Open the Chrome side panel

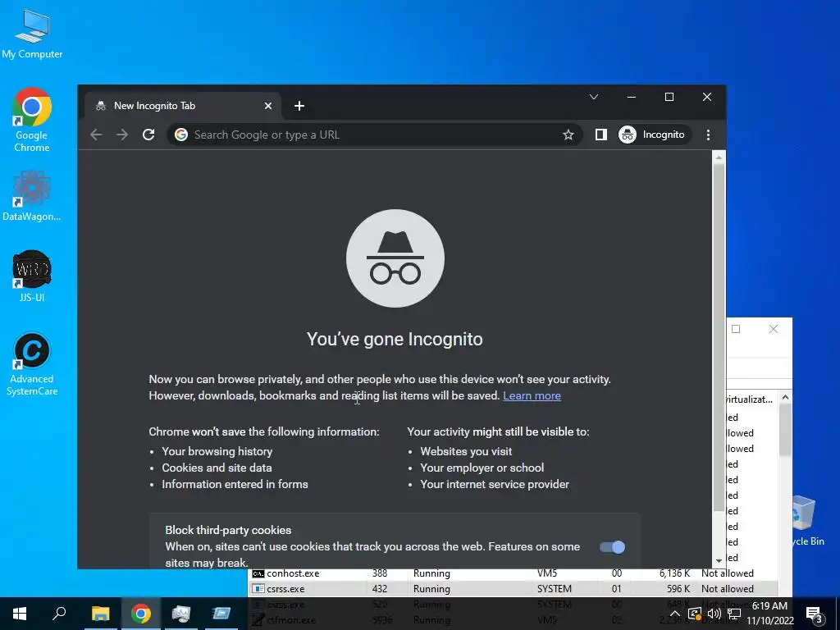tap(601, 135)
